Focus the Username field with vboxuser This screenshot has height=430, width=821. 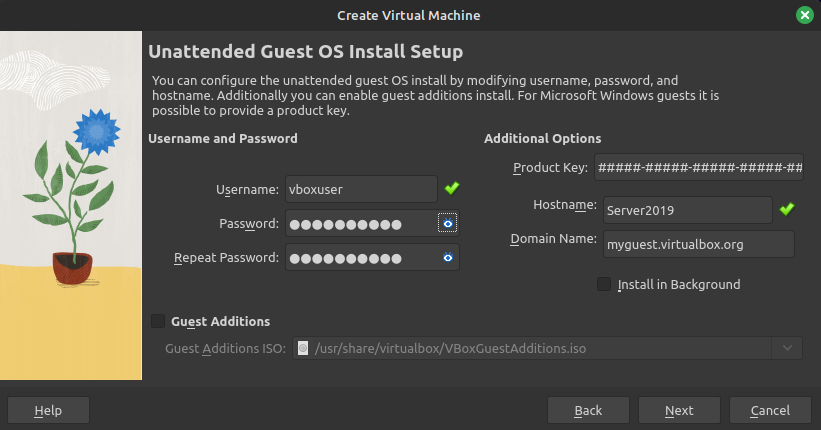click(x=361, y=189)
